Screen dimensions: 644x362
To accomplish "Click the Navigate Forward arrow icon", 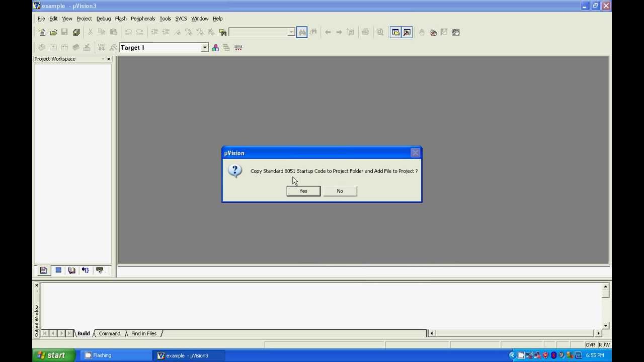I will pyautogui.click(x=339, y=32).
